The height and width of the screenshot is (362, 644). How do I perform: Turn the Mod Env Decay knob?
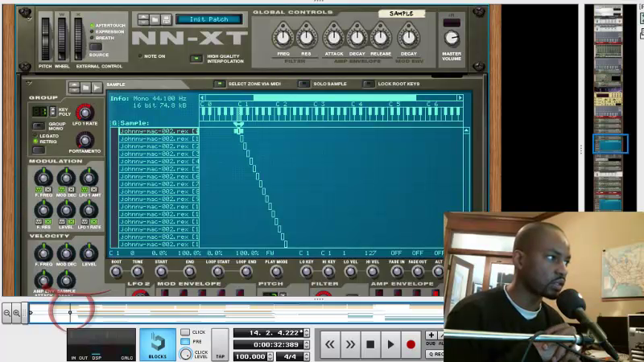click(409, 37)
